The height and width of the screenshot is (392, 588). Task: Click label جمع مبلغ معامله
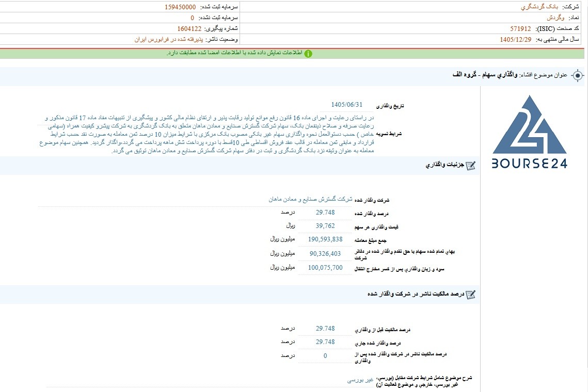point(371,240)
